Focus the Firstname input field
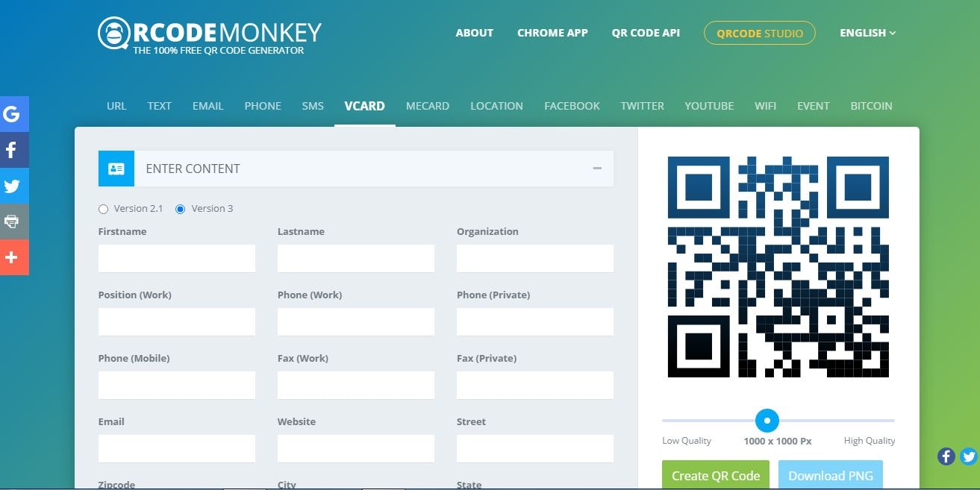The image size is (980, 490). [x=177, y=259]
